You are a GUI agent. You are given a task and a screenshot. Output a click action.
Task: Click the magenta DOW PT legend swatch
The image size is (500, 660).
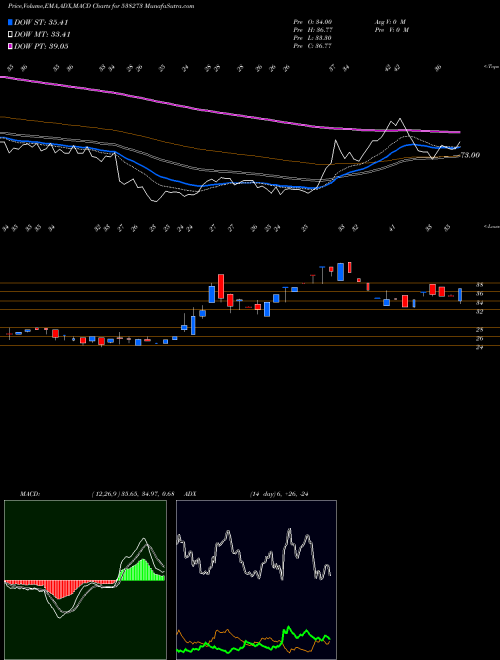(10, 46)
